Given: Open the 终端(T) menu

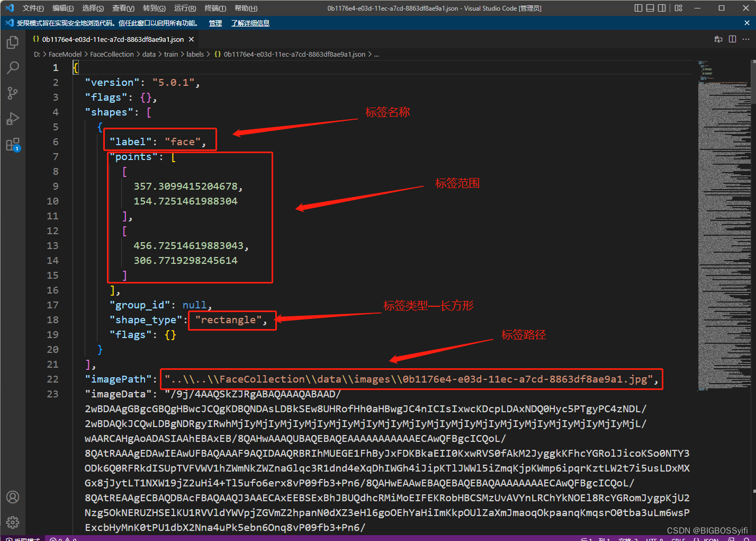Looking at the screenshot, I should [x=215, y=8].
